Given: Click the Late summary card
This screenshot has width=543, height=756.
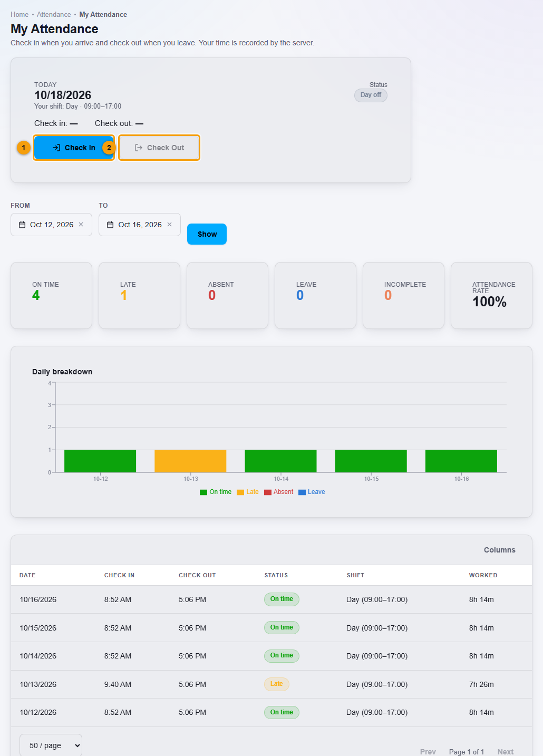Looking at the screenshot, I should point(139,295).
